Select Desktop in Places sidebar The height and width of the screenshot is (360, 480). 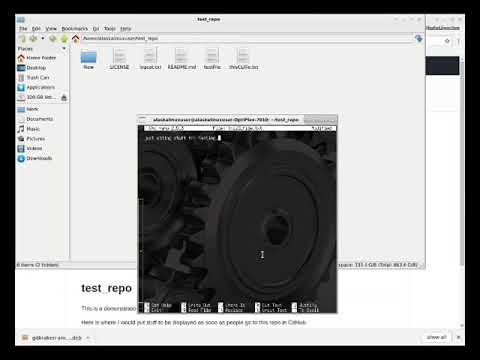(x=32, y=68)
